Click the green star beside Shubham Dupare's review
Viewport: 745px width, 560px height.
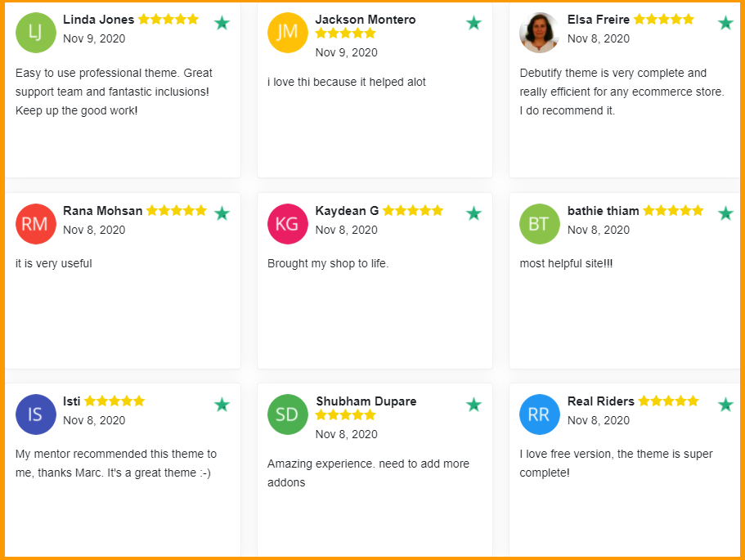(473, 405)
